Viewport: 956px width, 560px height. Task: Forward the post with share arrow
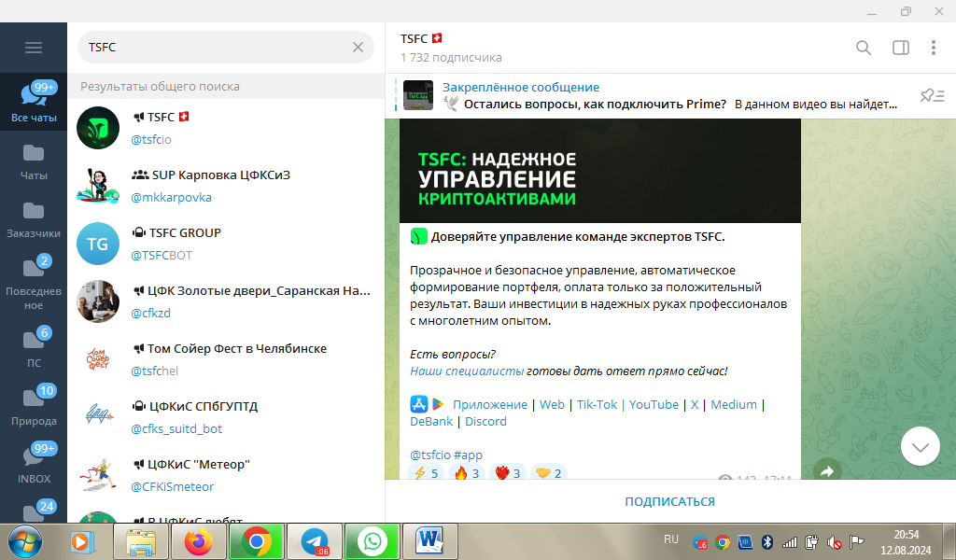pos(827,470)
